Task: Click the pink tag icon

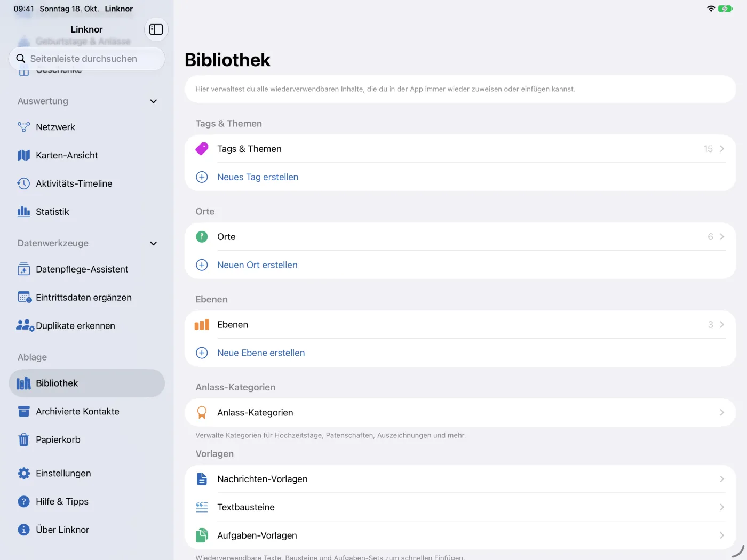Action: tap(202, 149)
